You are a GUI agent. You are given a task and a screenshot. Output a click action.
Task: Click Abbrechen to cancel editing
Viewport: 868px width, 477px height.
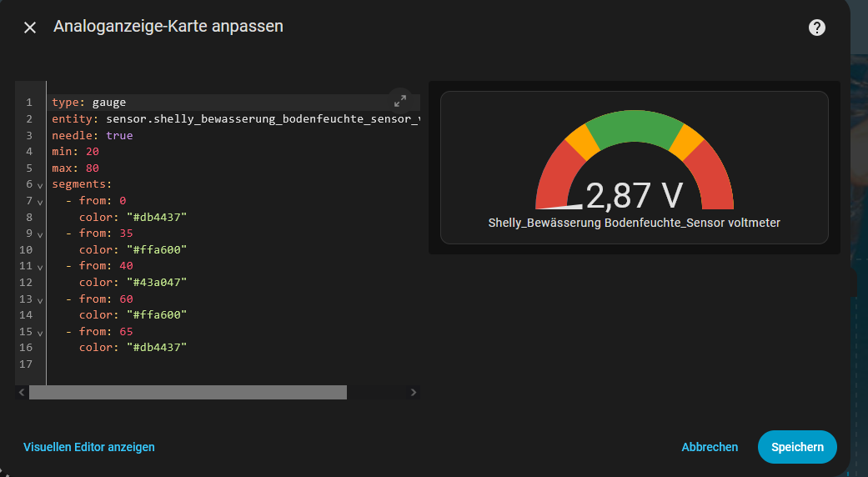click(x=710, y=447)
